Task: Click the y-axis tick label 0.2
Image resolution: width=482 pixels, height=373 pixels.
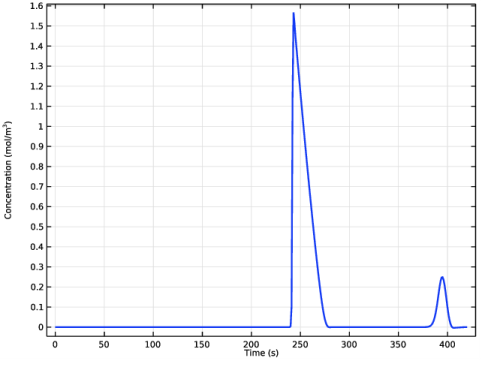Action: 37,287
